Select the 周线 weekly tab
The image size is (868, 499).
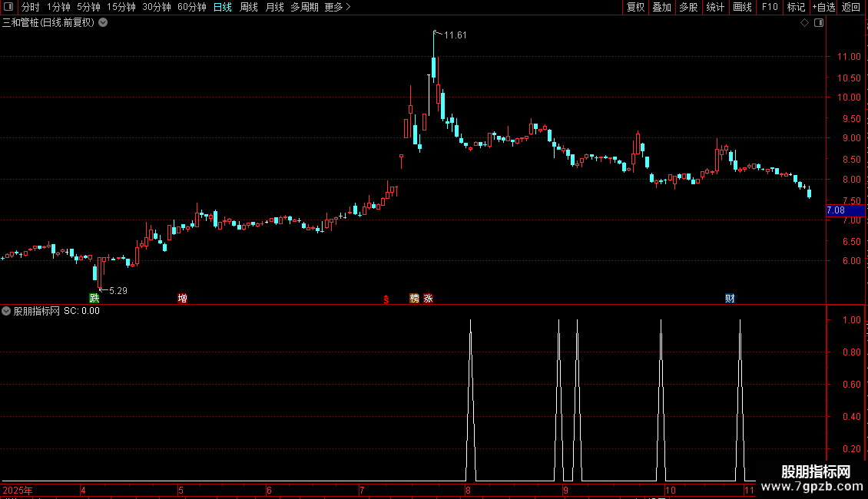pyautogui.click(x=249, y=7)
